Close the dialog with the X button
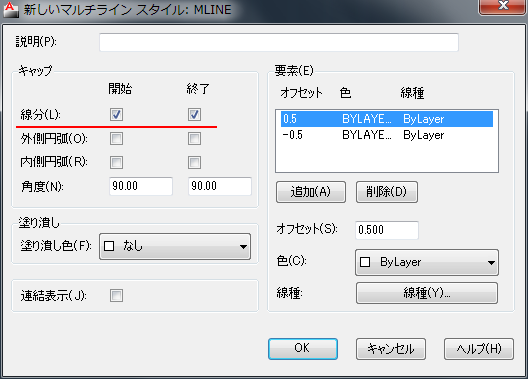This screenshot has width=528, height=379. [x=503, y=6]
